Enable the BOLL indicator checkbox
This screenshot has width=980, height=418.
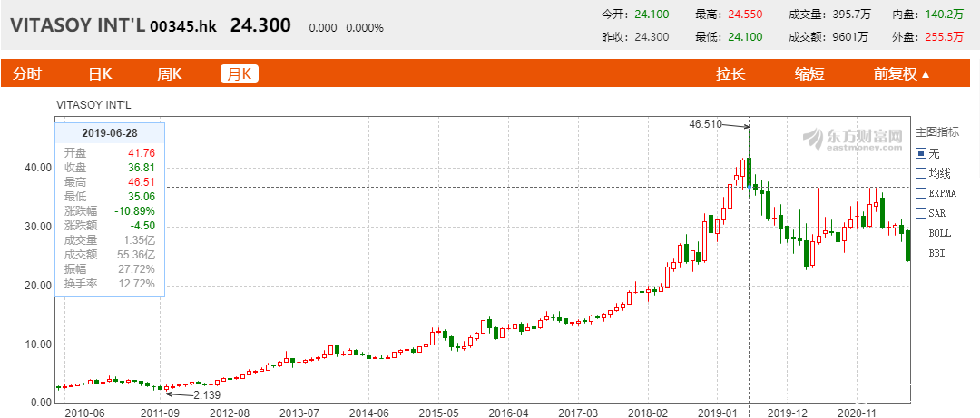[920, 234]
